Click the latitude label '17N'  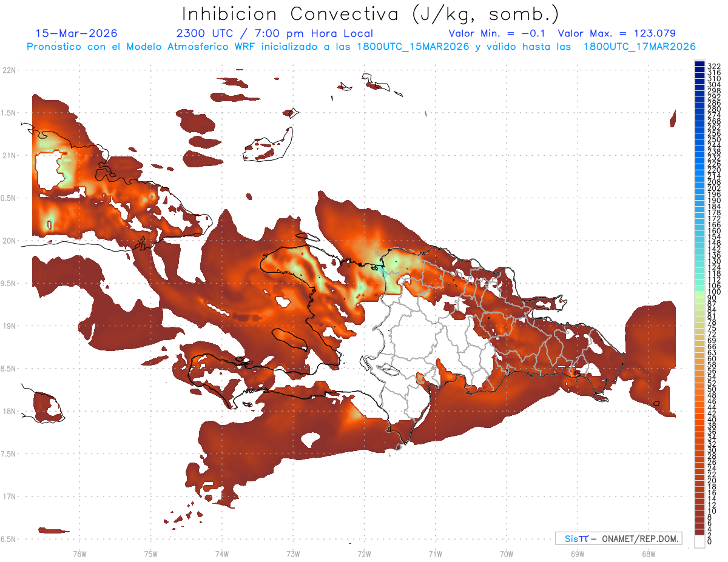(9, 497)
